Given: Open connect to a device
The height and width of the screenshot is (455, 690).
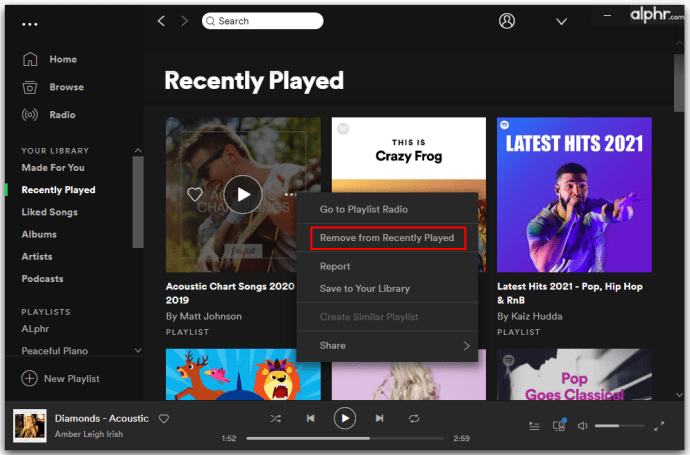Looking at the screenshot, I should [x=559, y=425].
